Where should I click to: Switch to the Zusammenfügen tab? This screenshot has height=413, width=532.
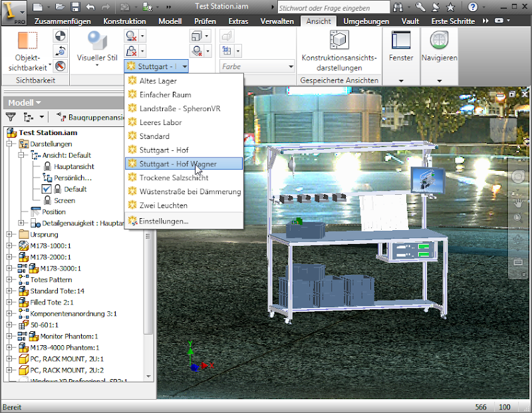tap(63, 21)
